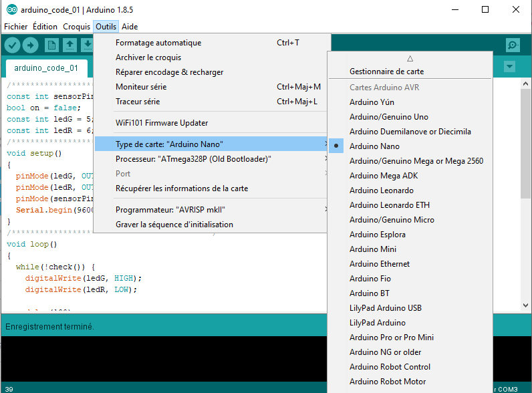Select Arduino Duemilanove or Diecimila board

(x=410, y=132)
